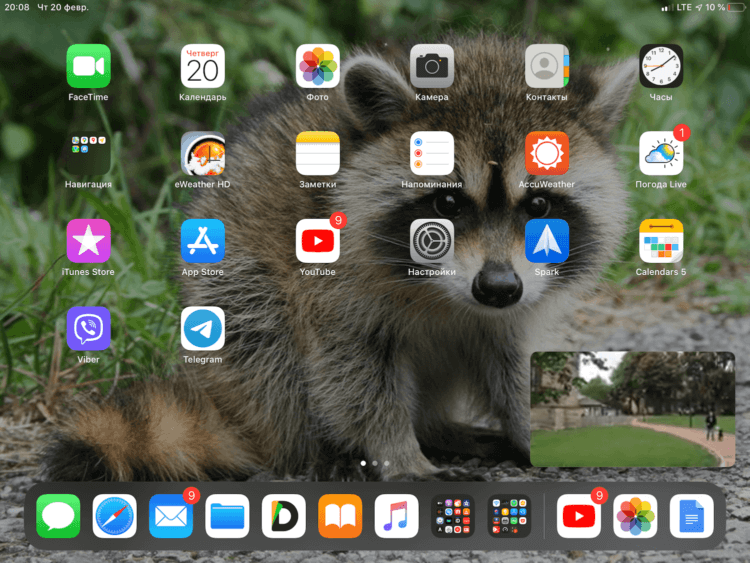Launch eWeather HD app
Viewport: 750px width, 563px height.
(203, 154)
